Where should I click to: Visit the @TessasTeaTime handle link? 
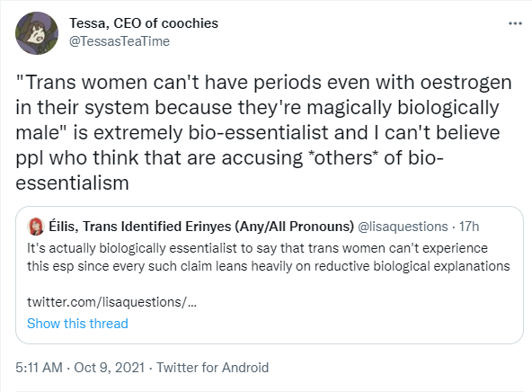pyautogui.click(x=120, y=41)
